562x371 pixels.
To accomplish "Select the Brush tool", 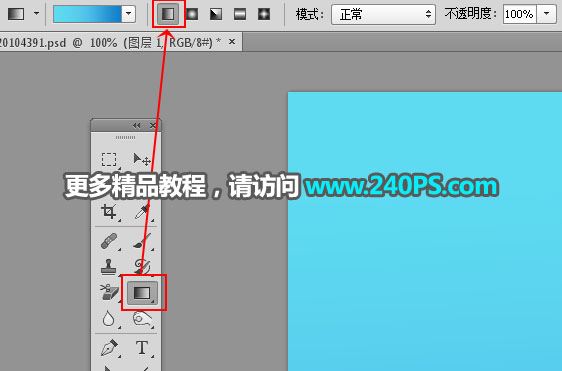I will coord(142,241).
